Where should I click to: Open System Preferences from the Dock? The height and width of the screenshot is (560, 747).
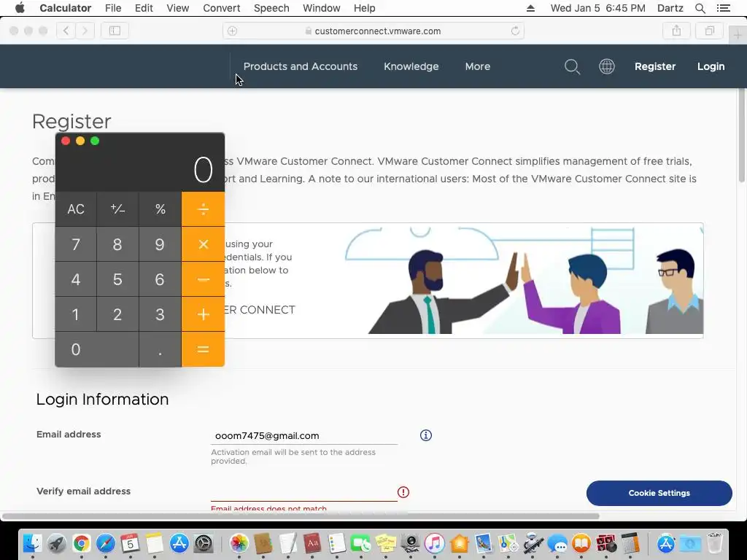click(204, 543)
